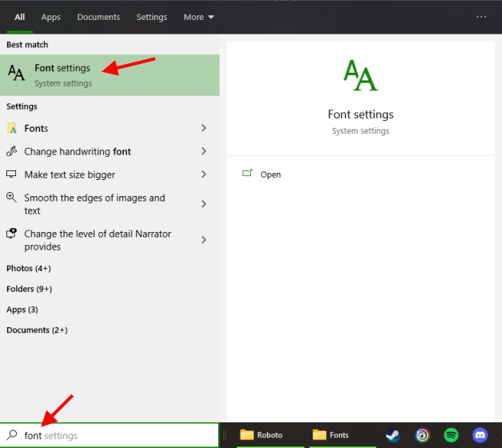Click the search magnifier icon in search box

(x=12, y=435)
